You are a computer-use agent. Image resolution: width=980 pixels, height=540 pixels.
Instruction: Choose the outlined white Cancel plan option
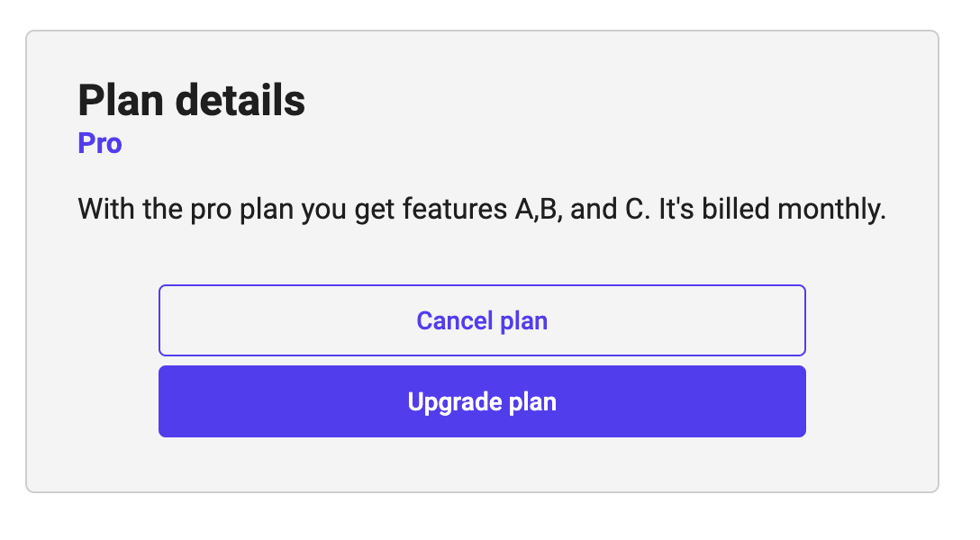click(482, 320)
